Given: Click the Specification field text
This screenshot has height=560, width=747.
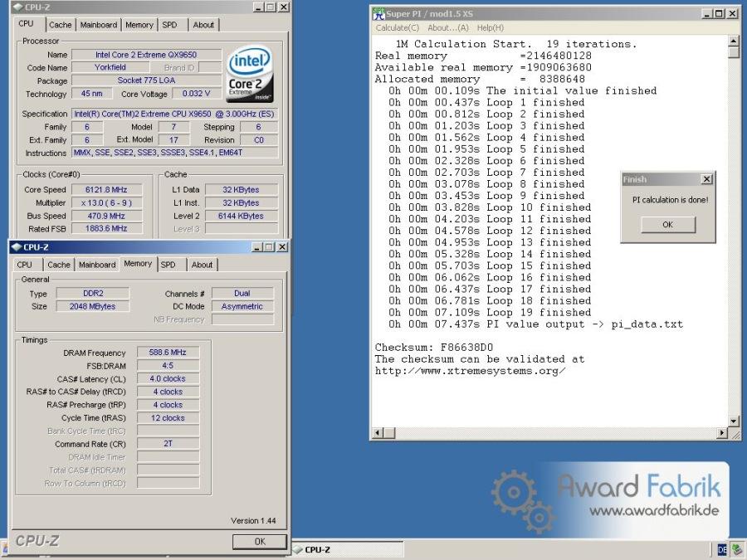Looking at the screenshot, I should pos(174,114).
